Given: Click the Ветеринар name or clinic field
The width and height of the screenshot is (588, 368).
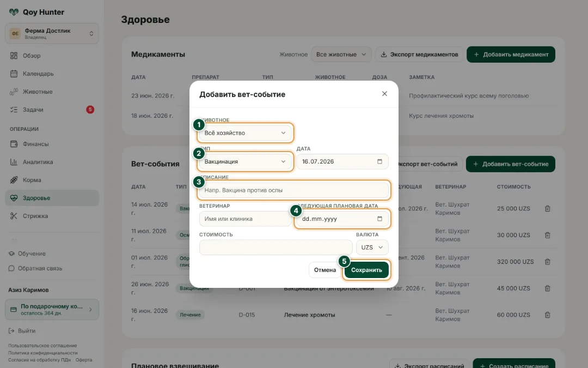Looking at the screenshot, I should (245, 219).
